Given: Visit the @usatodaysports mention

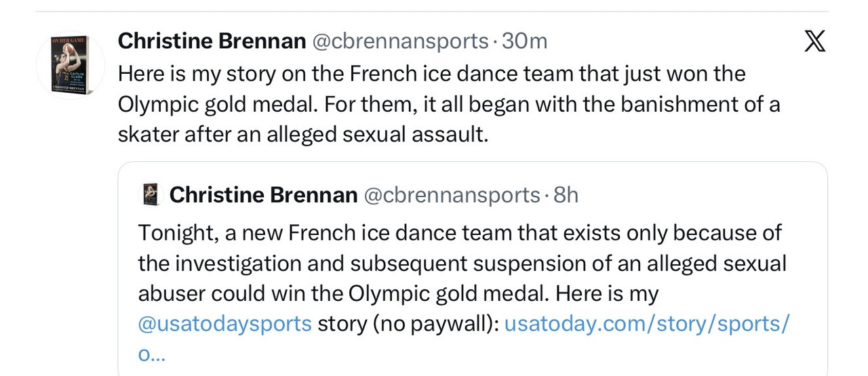Looking at the screenshot, I should click(x=224, y=324).
